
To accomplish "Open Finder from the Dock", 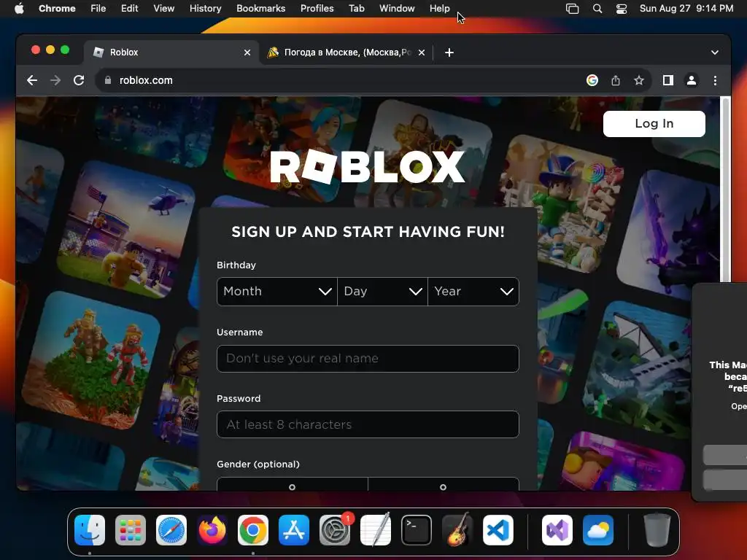I will coord(90,530).
